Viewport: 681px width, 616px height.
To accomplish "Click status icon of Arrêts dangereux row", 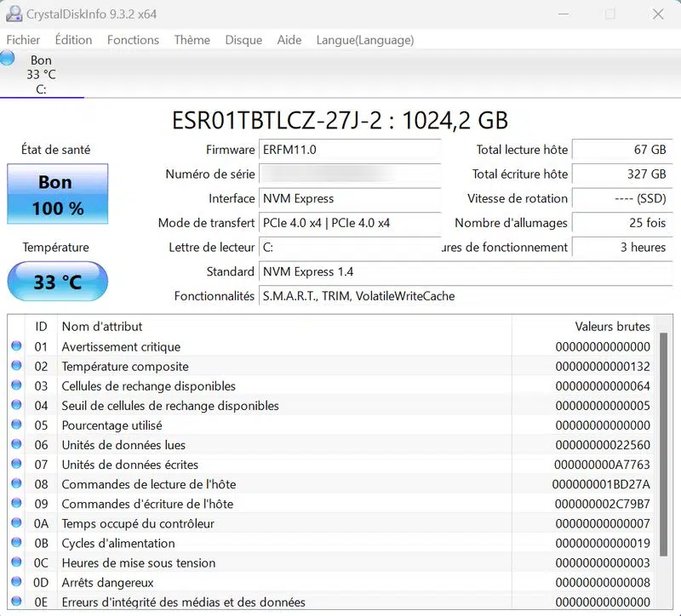I will pos(16,583).
